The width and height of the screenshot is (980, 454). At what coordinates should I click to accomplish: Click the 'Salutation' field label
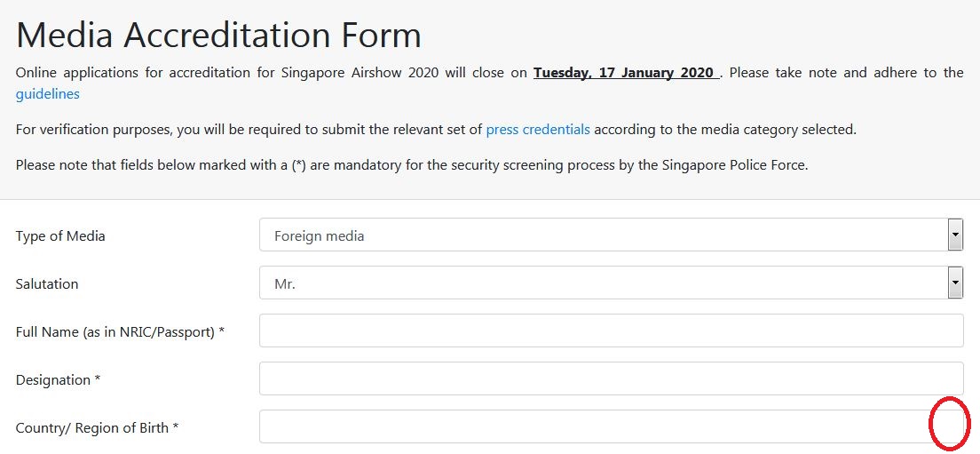coord(47,284)
